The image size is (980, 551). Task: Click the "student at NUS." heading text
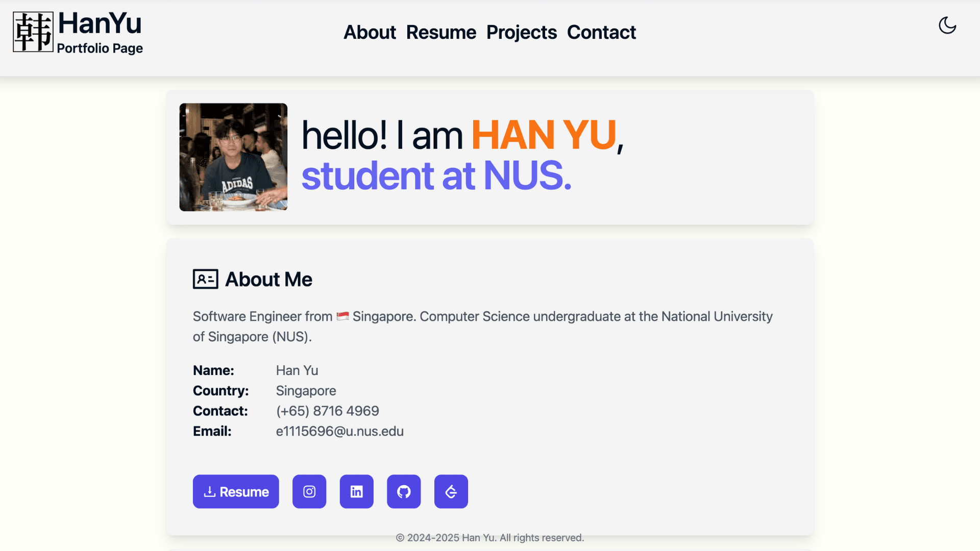click(436, 176)
